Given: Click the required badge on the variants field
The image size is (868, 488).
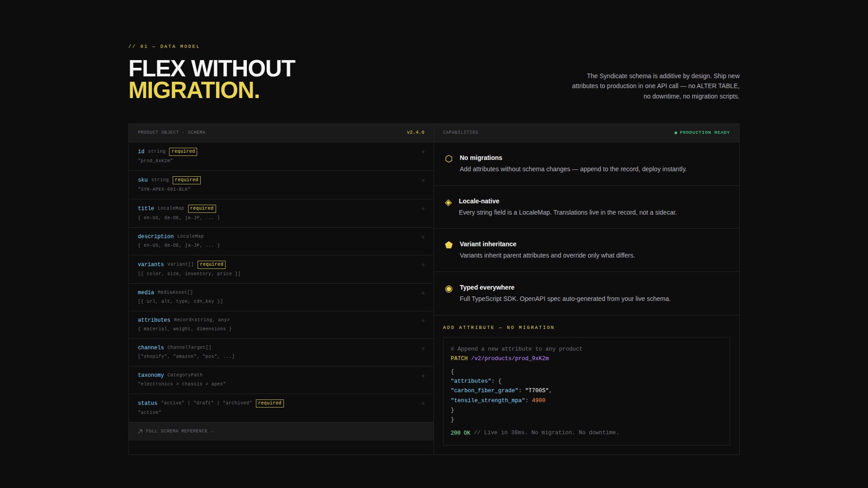Looking at the screenshot, I should click(212, 264).
